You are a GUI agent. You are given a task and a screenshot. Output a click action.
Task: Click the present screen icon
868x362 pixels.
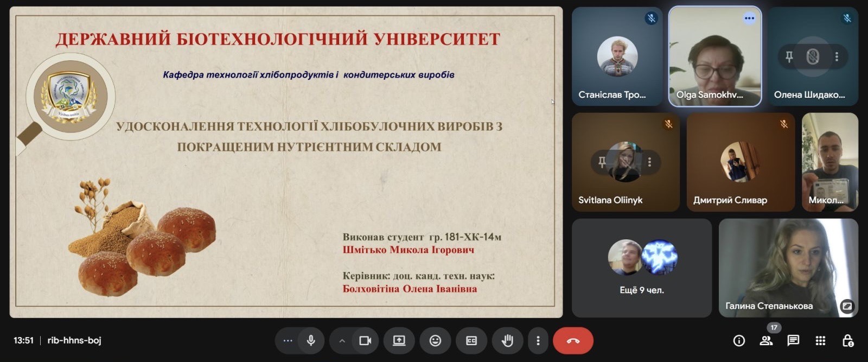tap(399, 341)
